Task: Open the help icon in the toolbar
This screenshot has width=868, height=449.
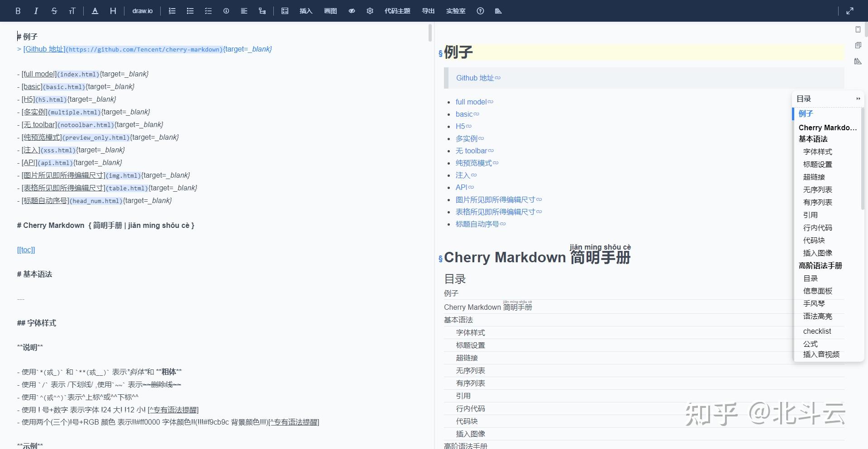Action: pos(481,11)
